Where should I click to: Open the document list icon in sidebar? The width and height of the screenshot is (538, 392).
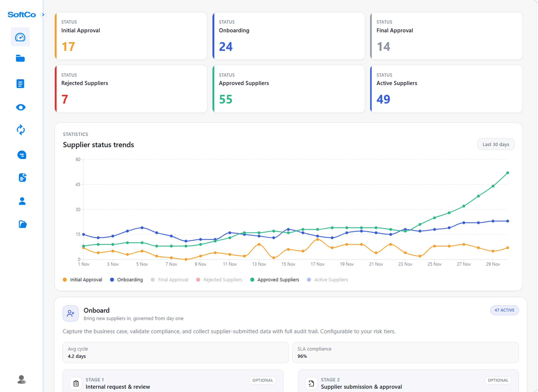20,83
